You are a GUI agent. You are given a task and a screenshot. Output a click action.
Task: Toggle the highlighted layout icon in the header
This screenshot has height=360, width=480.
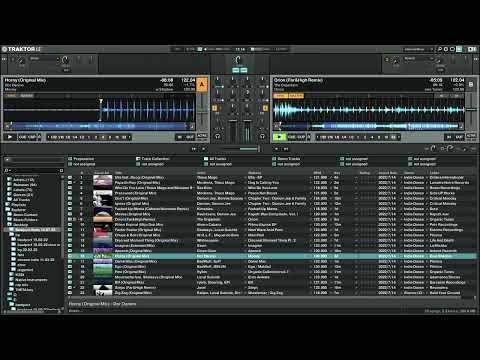coord(459,49)
